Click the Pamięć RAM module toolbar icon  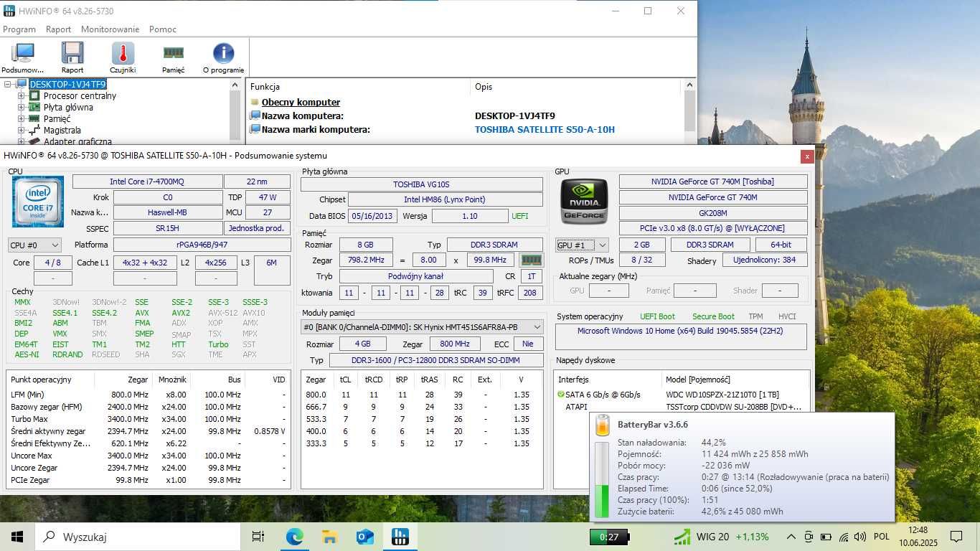(173, 57)
